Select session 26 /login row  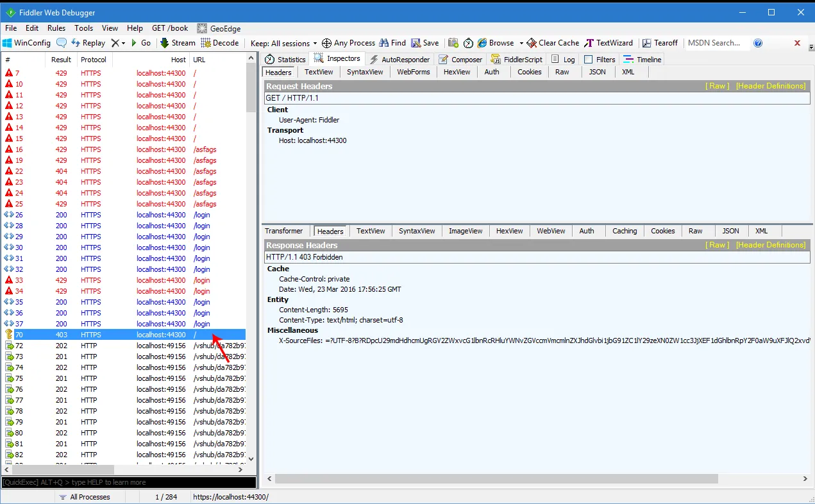124,215
